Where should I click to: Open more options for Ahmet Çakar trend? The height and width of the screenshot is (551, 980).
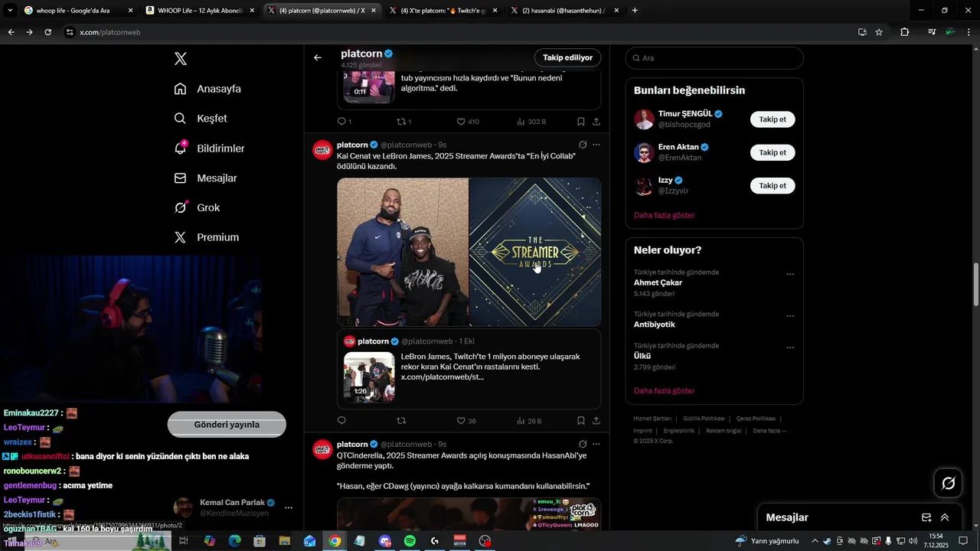[x=790, y=275]
